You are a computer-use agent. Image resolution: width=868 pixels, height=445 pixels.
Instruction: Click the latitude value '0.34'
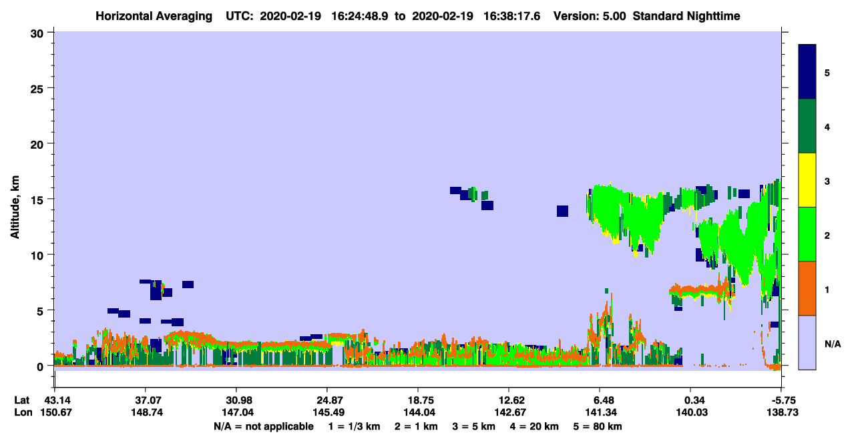click(694, 400)
